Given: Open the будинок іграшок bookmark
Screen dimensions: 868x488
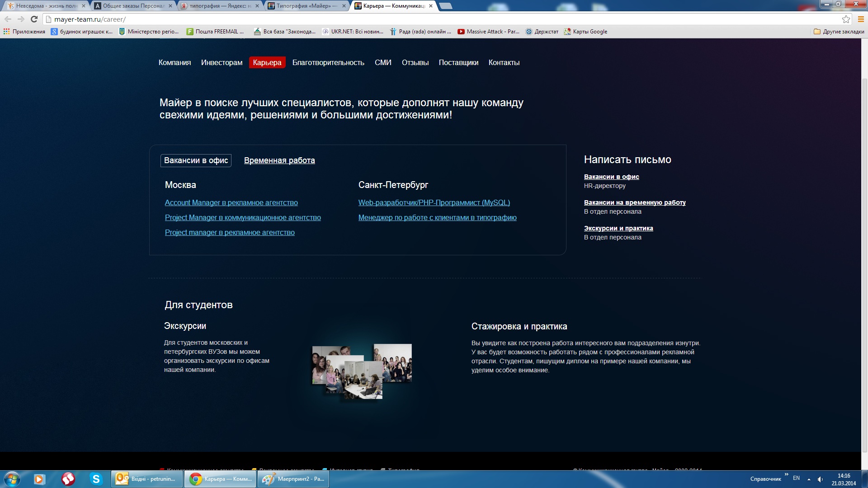Looking at the screenshot, I should coord(82,32).
